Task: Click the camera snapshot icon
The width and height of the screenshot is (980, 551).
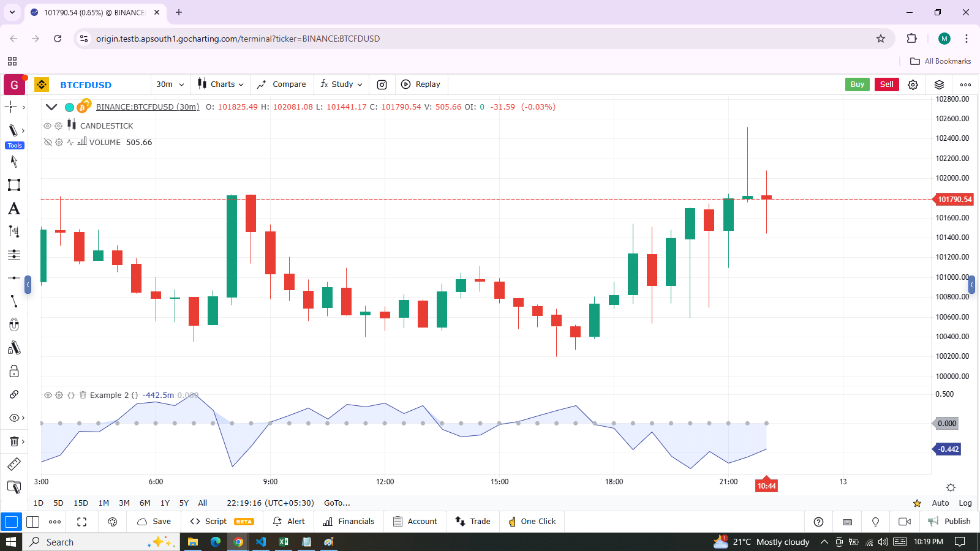Action: click(x=382, y=84)
